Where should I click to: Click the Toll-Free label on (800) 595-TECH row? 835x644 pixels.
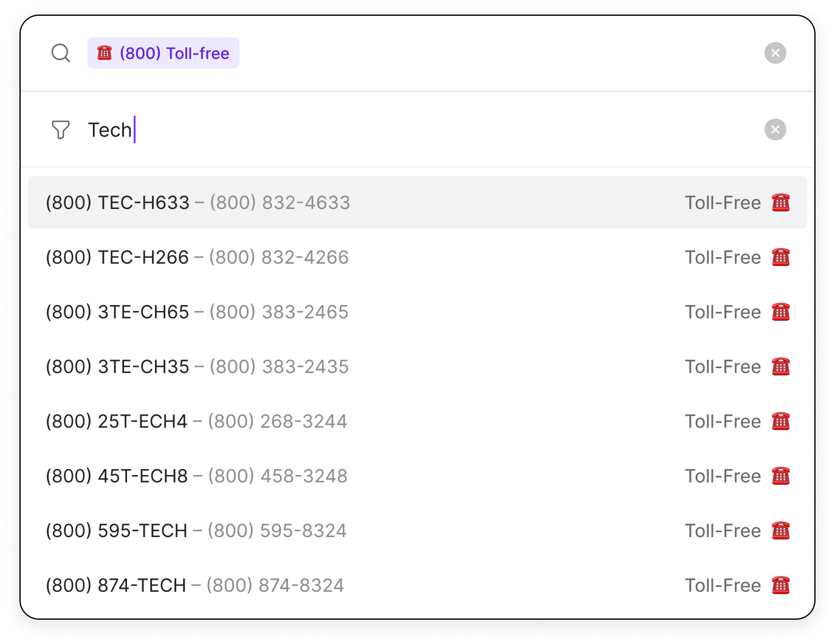pyautogui.click(x=723, y=530)
